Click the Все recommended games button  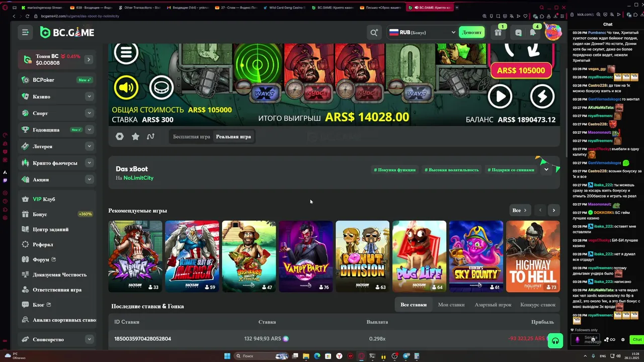click(x=519, y=210)
